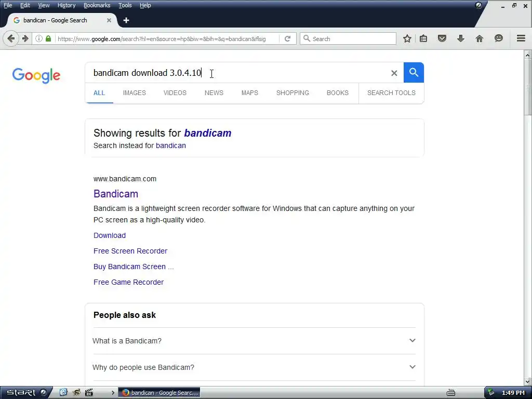Screen dimensions: 532x399
Task: Close the bandican Google Search tab
Action: pyautogui.click(x=109, y=20)
